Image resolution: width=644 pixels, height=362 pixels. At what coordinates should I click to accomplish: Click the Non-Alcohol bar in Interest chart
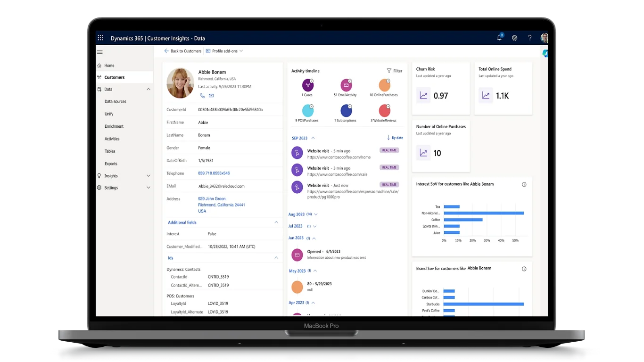484,213
